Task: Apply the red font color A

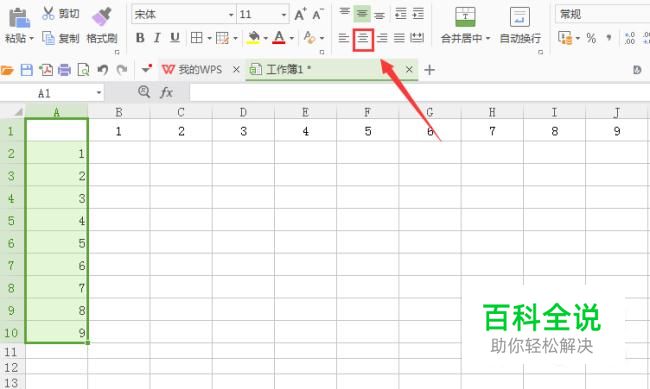Action: pos(279,38)
